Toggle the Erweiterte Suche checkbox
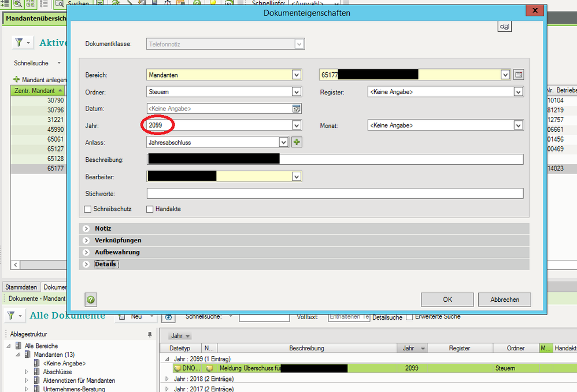Viewport: 577px width, 392px height. [x=409, y=317]
